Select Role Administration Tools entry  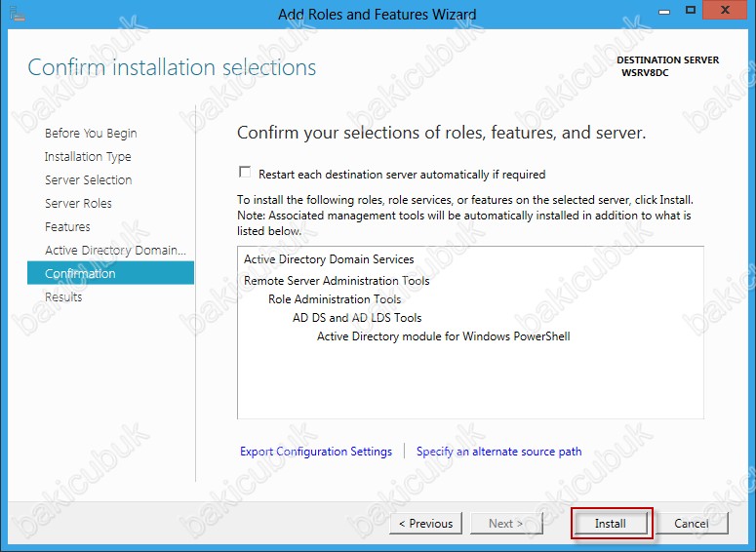(x=335, y=299)
